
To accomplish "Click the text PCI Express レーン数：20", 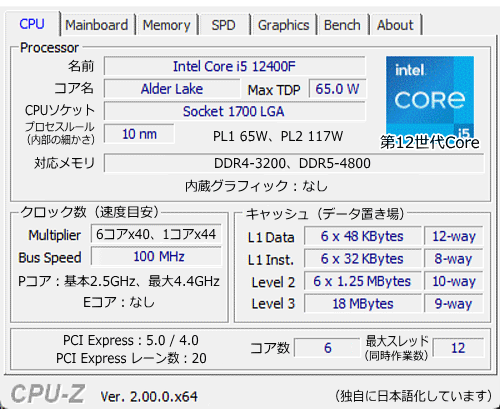I will 131,358.
